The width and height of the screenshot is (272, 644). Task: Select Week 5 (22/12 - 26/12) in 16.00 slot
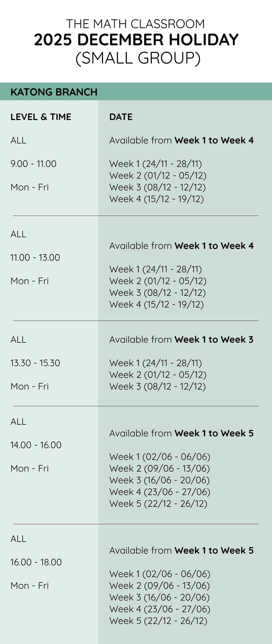(x=158, y=621)
